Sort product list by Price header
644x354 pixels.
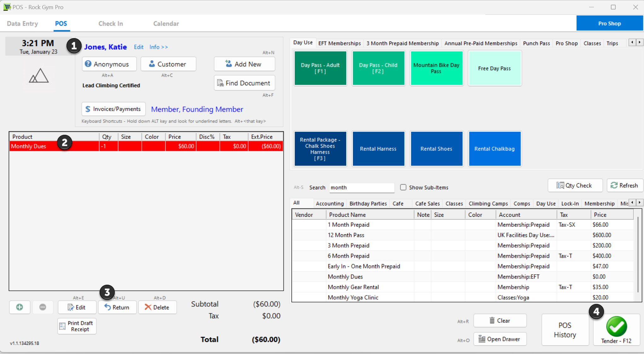pyautogui.click(x=612, y=215)
